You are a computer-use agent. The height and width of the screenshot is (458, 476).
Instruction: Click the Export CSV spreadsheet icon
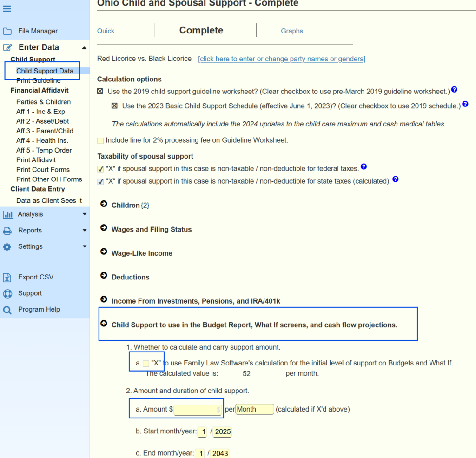[x=7, y=278]
